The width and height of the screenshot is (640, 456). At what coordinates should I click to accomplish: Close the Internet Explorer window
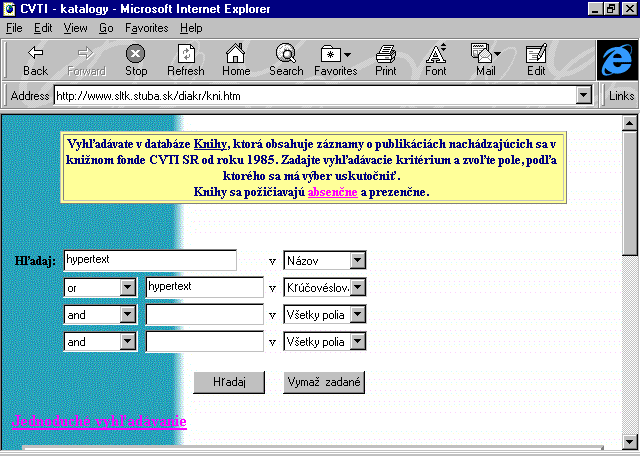coord(629,9)
